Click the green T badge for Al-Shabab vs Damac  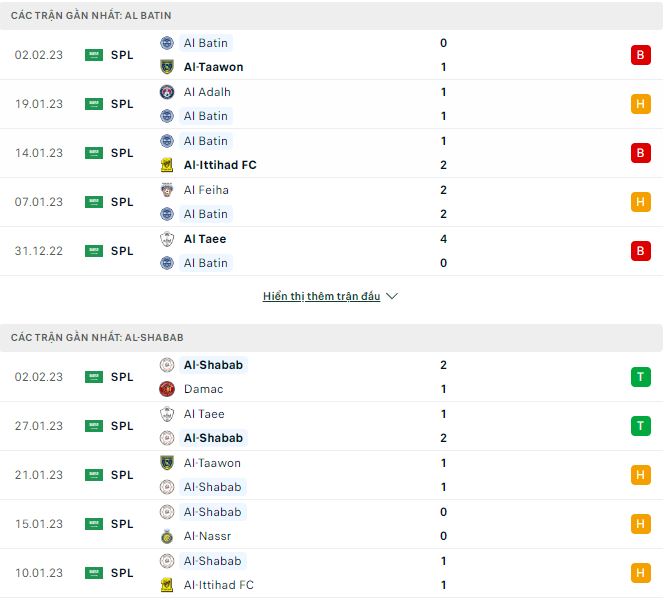click(640, 377)
